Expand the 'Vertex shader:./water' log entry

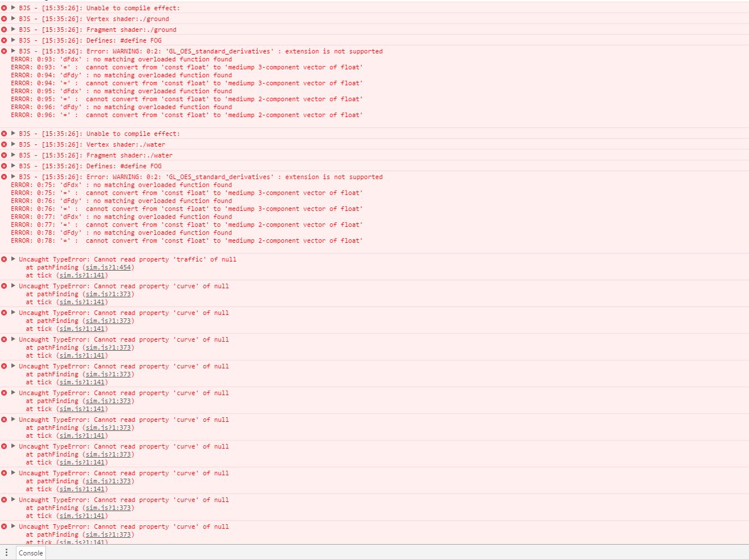pos(13,144)
